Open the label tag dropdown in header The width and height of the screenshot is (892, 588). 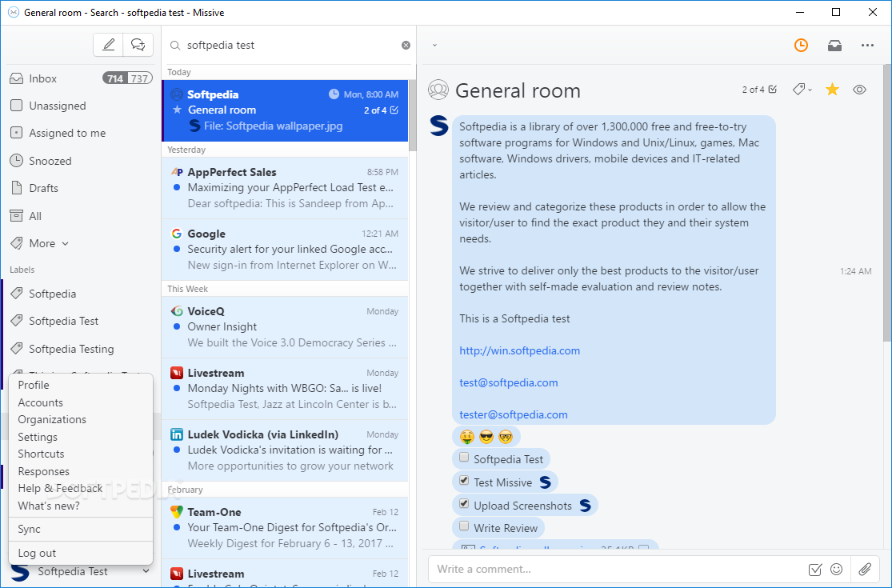coord(802,90)
